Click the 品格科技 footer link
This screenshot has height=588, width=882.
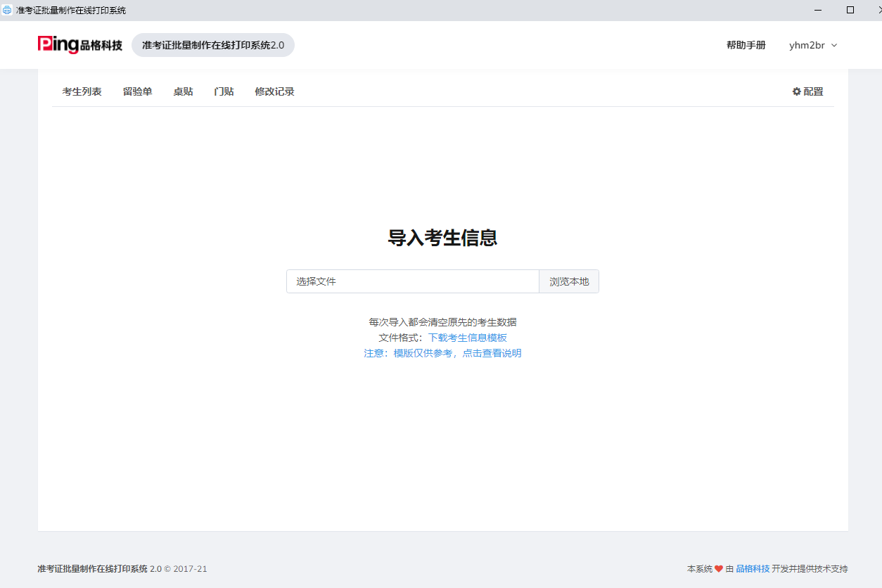coord(753,568)
